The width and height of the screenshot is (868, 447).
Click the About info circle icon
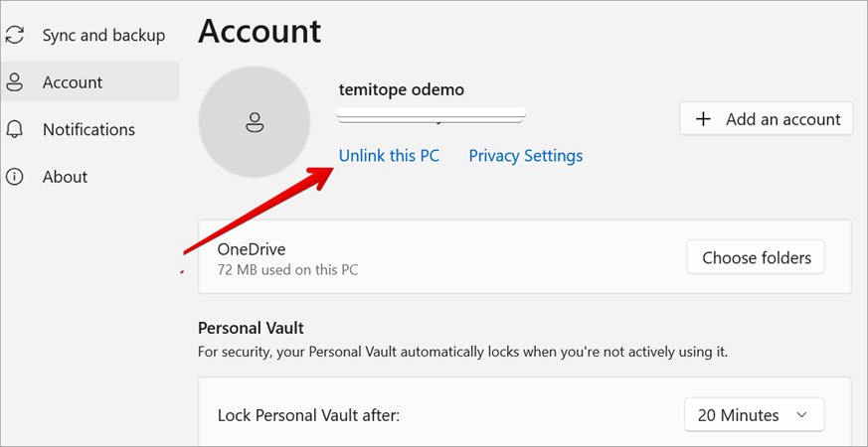click(x=15, y=177)
